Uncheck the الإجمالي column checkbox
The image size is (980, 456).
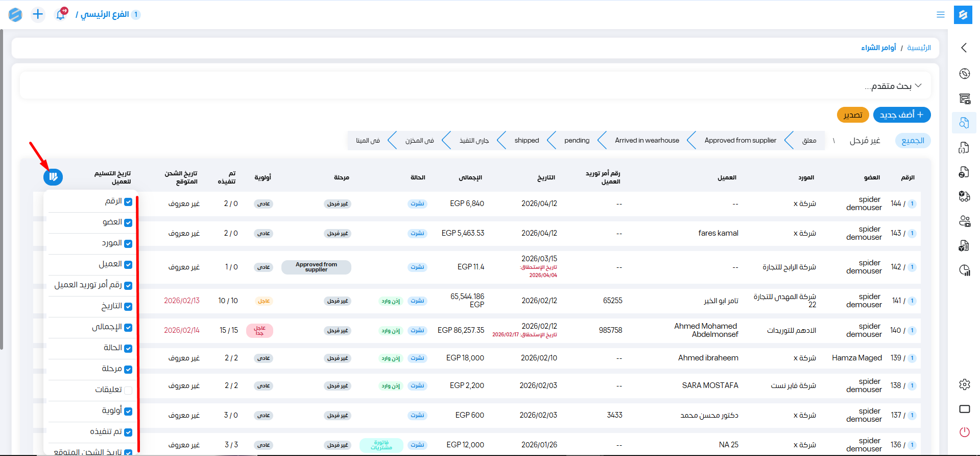click(128, 328)
